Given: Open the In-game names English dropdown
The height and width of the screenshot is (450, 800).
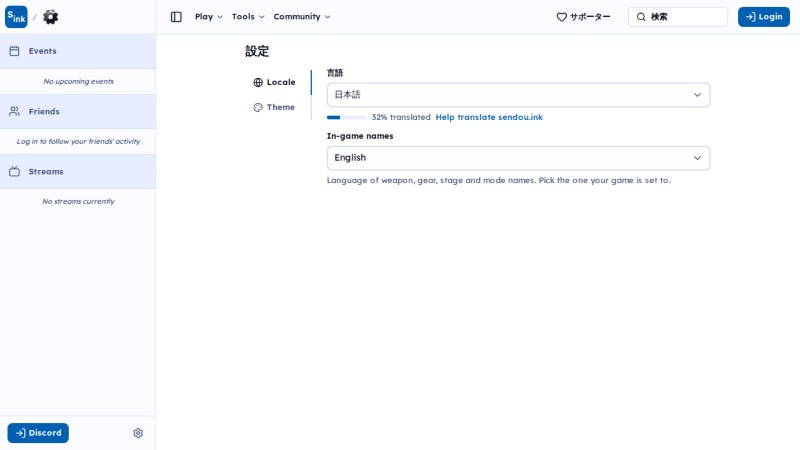Looking at the screenshot, I should coord(518,158).
